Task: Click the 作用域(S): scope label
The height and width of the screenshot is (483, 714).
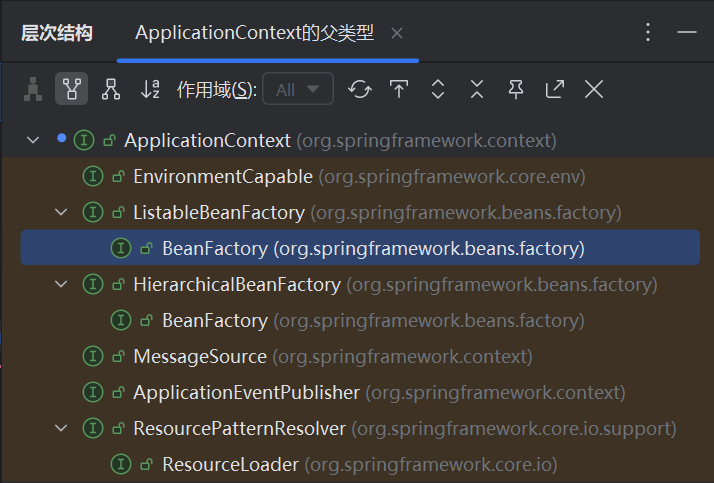Action: pyautogui.click(x=217, y=90)
